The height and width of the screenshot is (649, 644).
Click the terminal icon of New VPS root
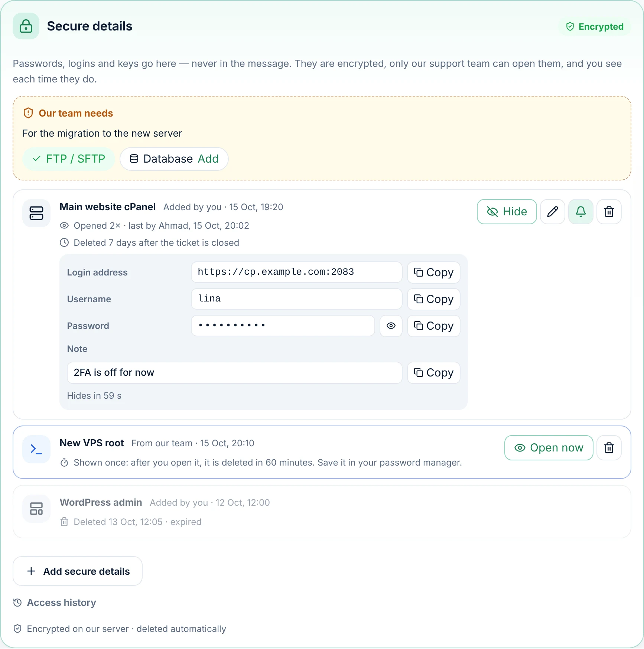coord(36,449)
